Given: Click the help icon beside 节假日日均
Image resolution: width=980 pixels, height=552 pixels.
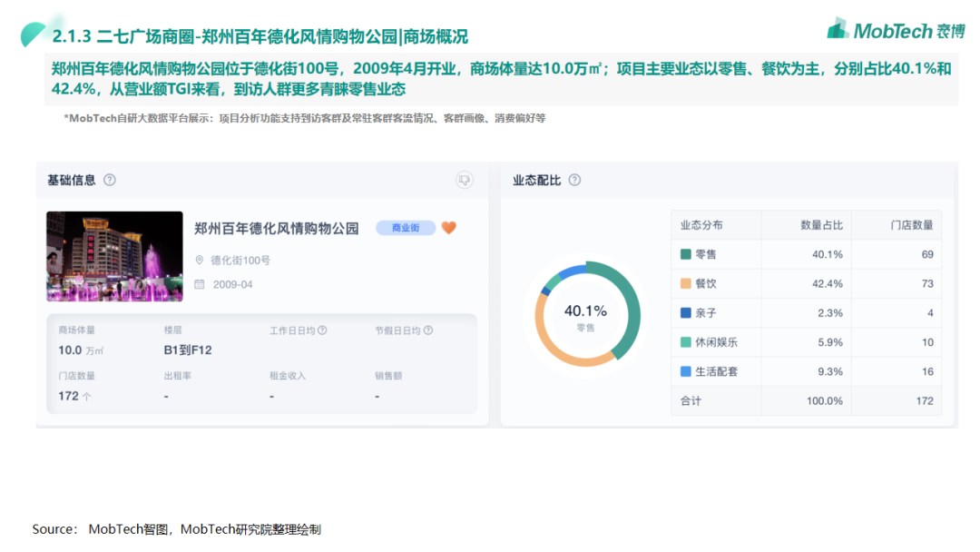Looking at the screenshot, I should 427,330.
